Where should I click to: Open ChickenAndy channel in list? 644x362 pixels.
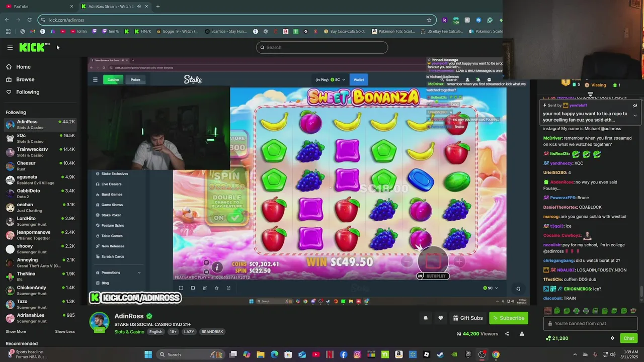pyautogui.click(x=40, y=290)
